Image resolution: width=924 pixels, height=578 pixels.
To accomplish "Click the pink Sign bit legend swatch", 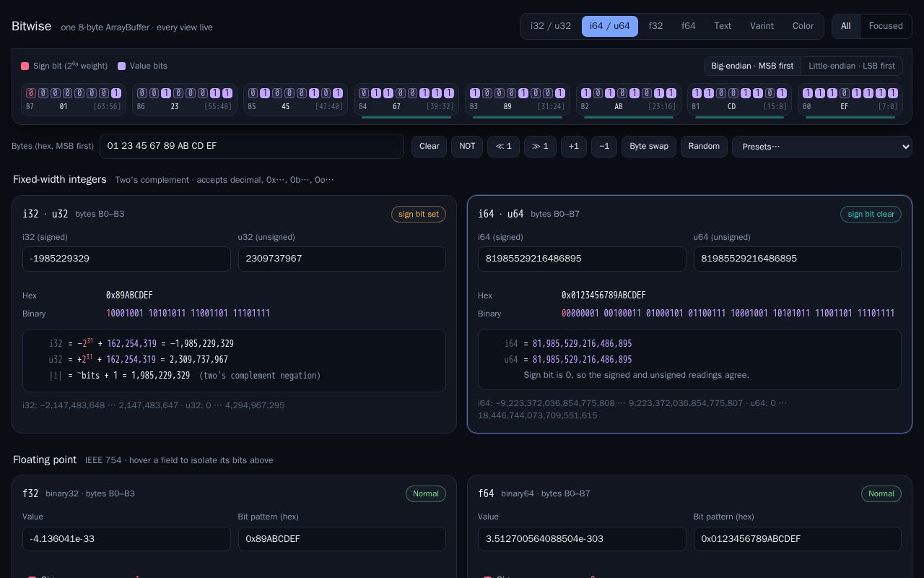I will click(x=25, y=66).
